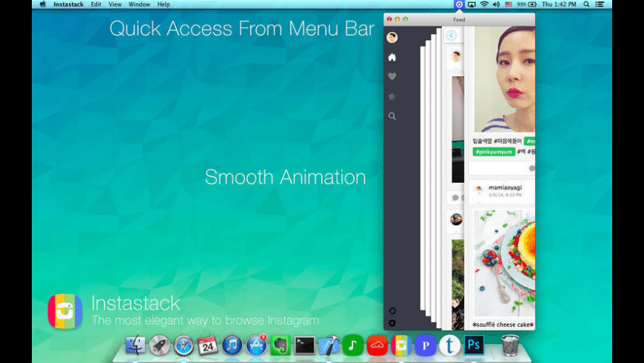644x363 pixels.
Task: Open the Instastack application menu
Action: tap(68, 4)
